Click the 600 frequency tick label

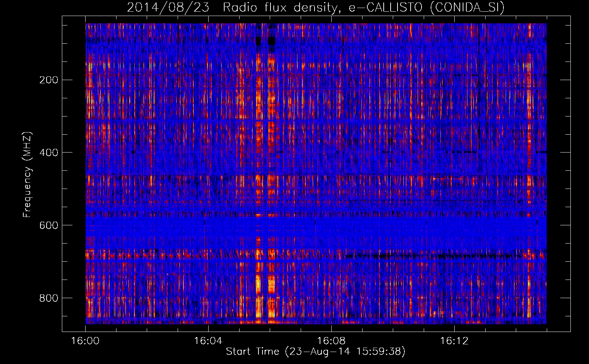49,225
